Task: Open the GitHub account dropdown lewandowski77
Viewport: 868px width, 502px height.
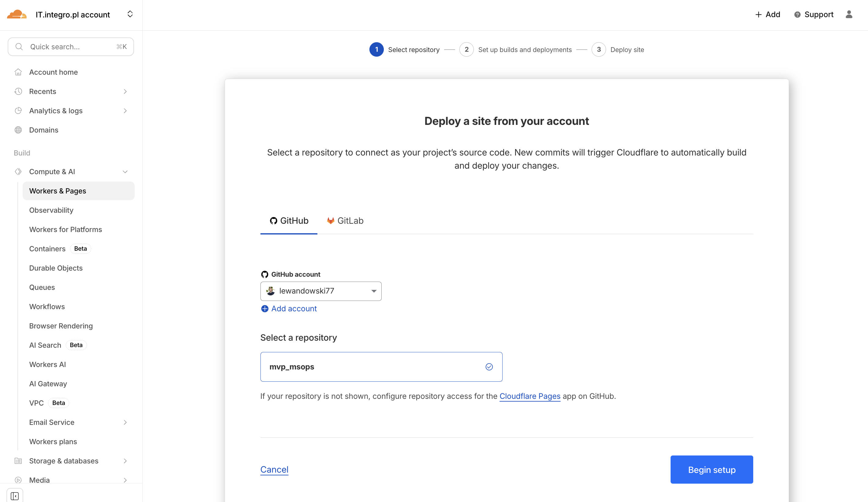Action: [321, 291]
